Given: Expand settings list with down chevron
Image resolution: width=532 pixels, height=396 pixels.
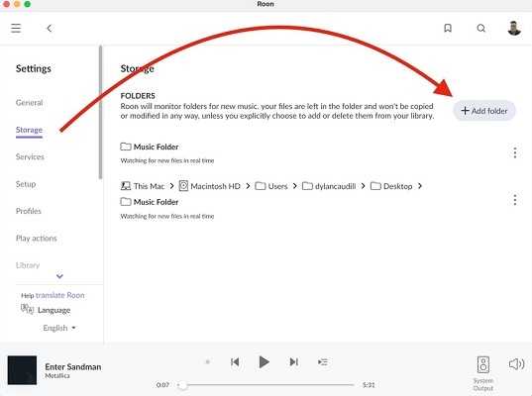Looking at the screenshot, I should click(x=59, y=276).
